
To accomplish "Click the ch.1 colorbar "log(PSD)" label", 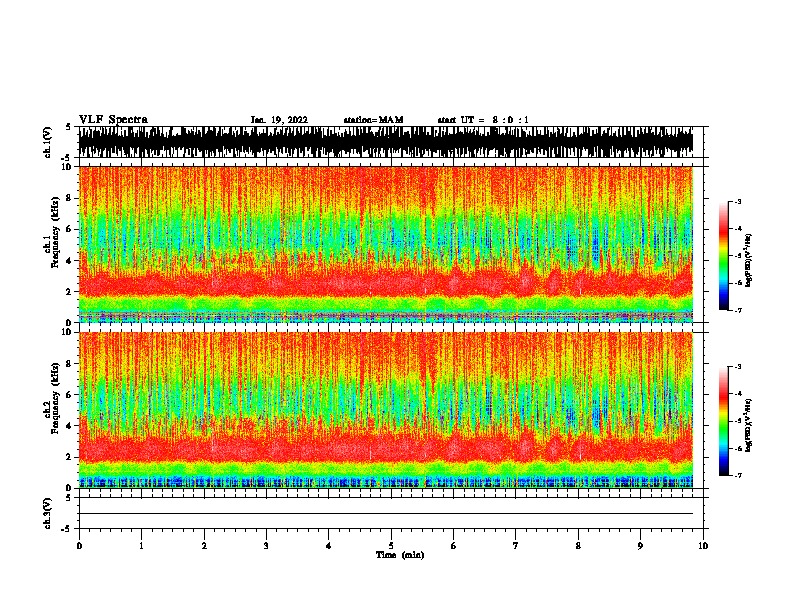I will pyautogui.click(x=749, y=261).
